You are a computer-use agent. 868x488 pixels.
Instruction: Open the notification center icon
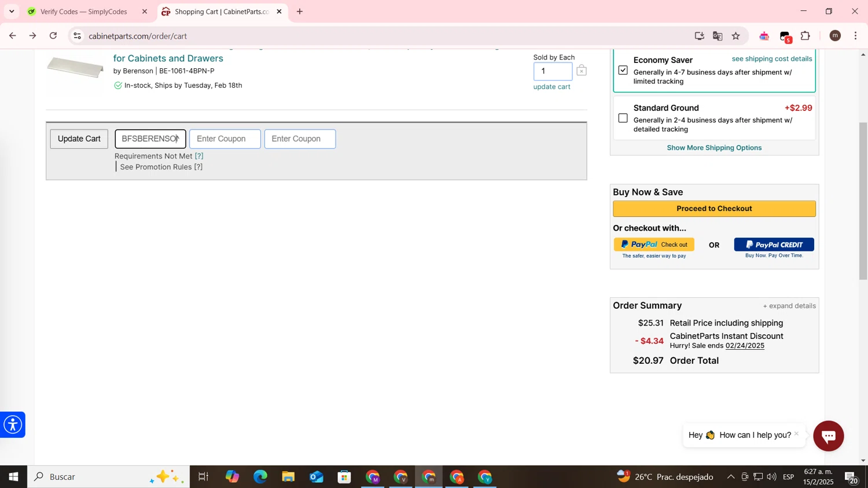pos(851,478)
